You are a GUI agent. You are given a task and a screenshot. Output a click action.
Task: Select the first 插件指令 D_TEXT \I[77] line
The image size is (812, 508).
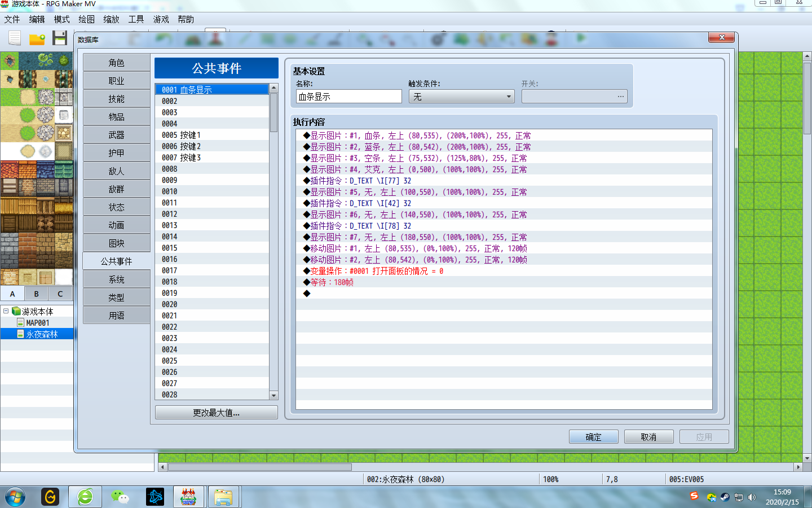[x=504, y=181]
